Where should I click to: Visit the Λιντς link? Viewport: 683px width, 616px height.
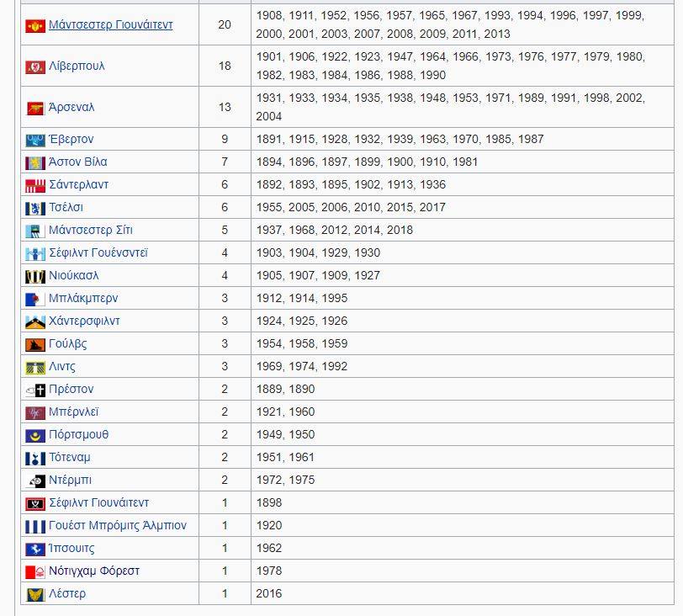point(62,366)
